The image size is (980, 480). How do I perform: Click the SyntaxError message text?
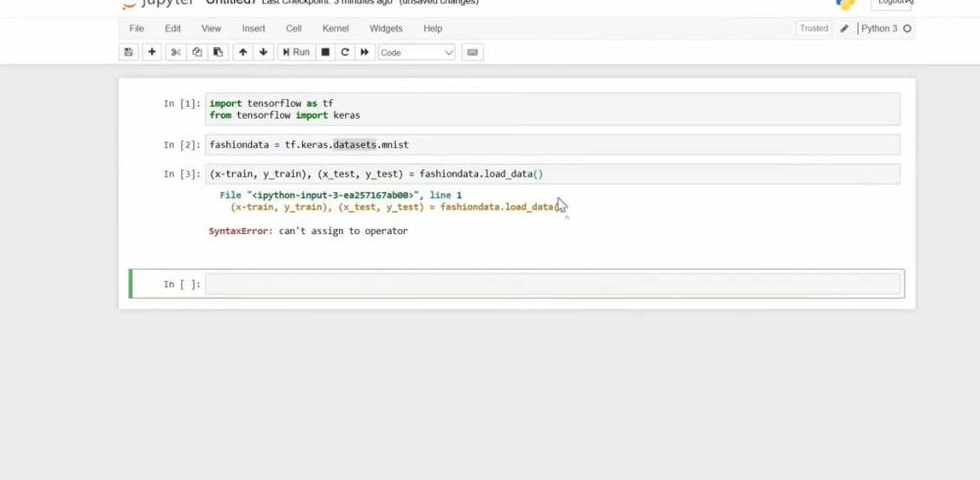pos(308,230)
